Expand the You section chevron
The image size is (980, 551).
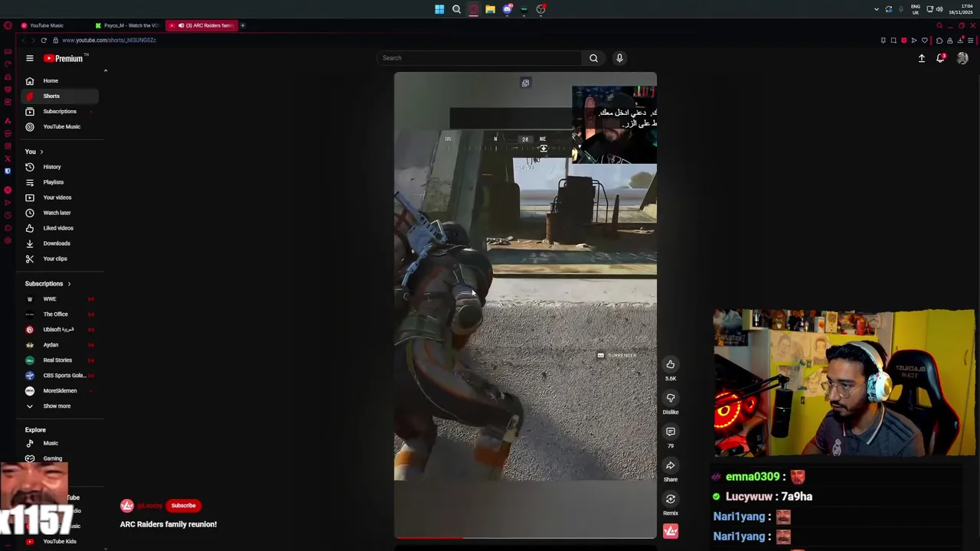(41, 152)
